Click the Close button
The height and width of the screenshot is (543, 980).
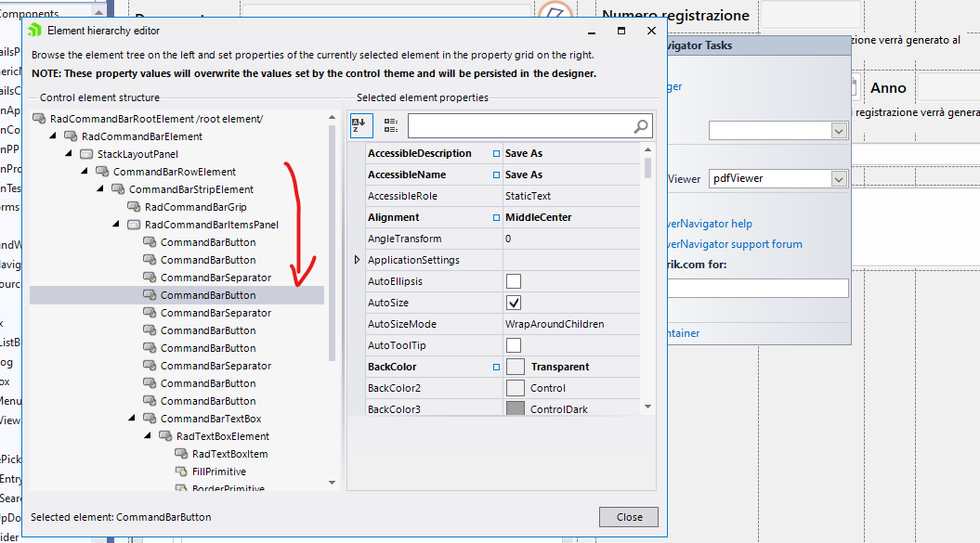(x=629, y=517)
